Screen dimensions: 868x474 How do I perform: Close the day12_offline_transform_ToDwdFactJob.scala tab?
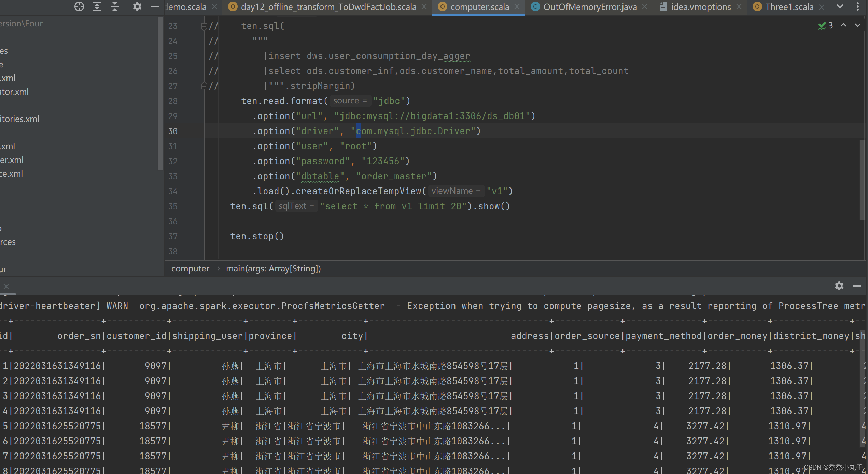pyautogui.click(x=424, y=6)
